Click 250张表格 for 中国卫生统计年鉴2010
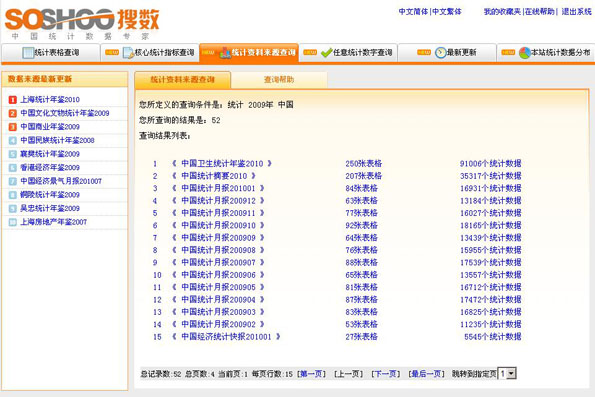This screenshot has width=595, height=397. pyautogui.click(x=364, y=164)
